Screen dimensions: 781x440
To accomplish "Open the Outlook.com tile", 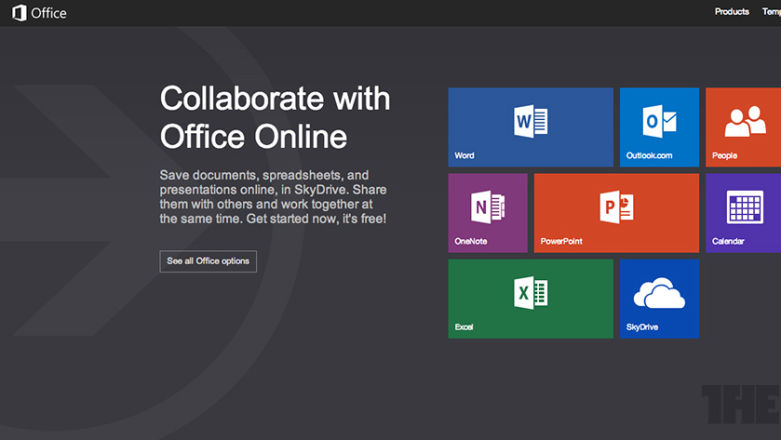I will pos(659,127).
